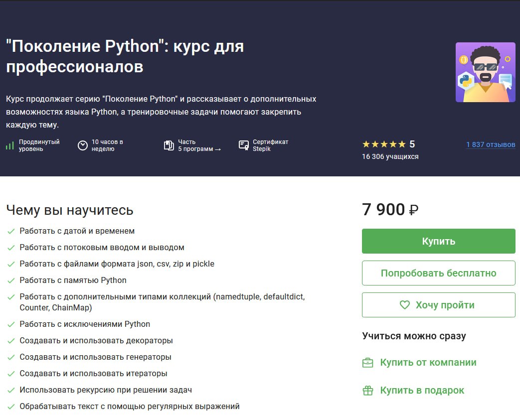This screenshot has width=520, height=420.
Task: Open the 5 программ arrow link
Action: coord(199,149)
